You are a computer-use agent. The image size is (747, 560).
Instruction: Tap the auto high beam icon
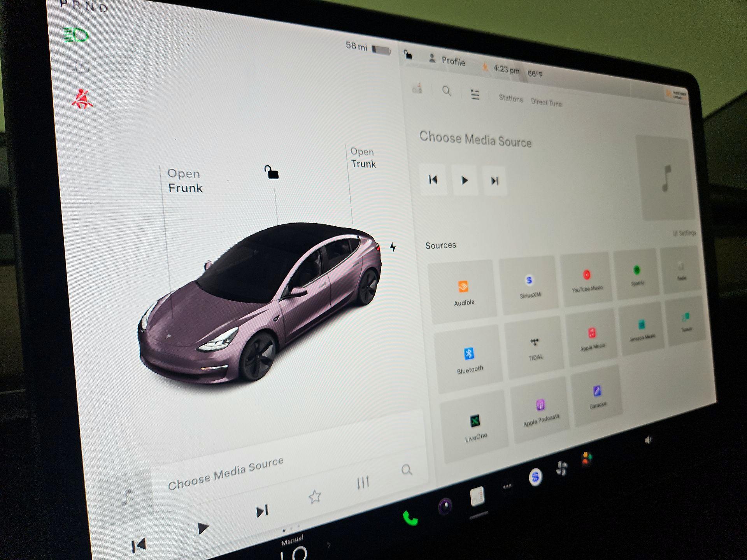(77, 67)
